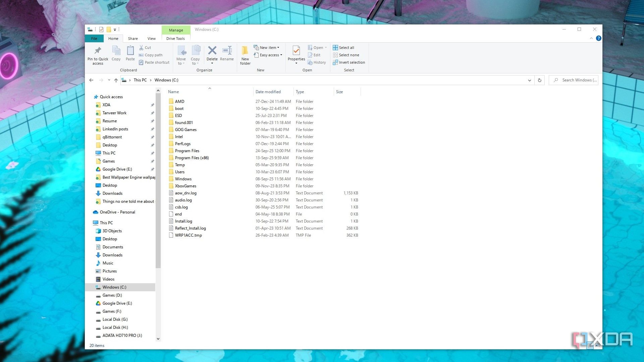
Task: Click Invert selection
Action: [x=349, y=62]
